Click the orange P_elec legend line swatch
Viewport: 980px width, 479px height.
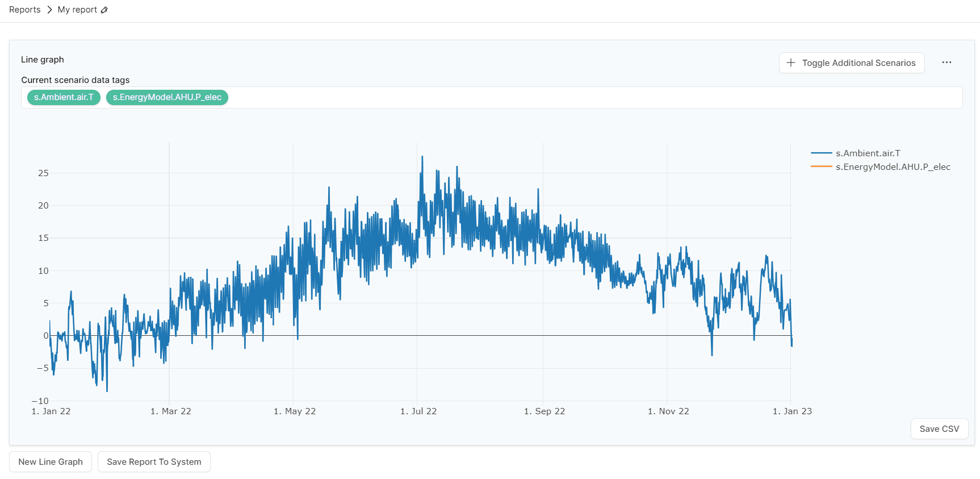(x=821, y=166)
